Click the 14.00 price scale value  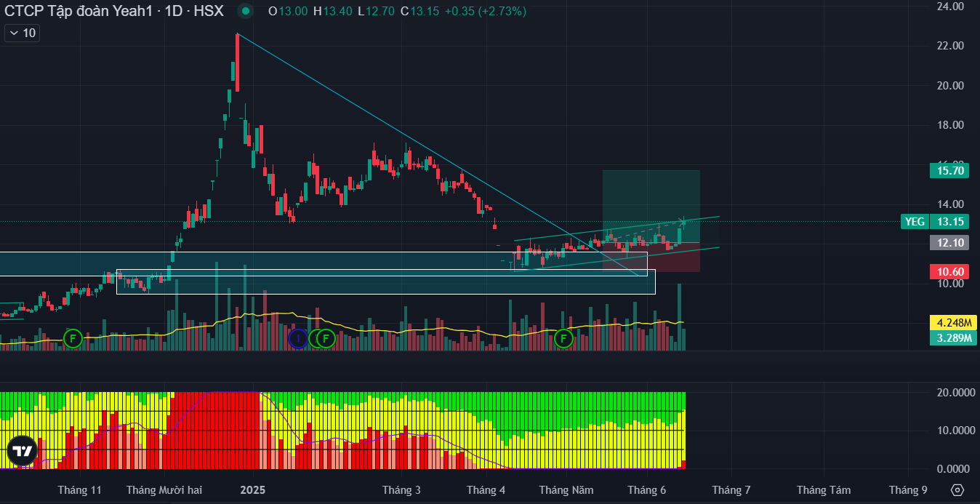(951, 204)
